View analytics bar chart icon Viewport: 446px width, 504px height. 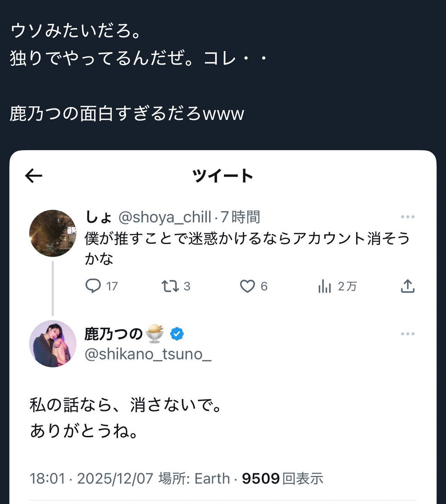[324, 286]
